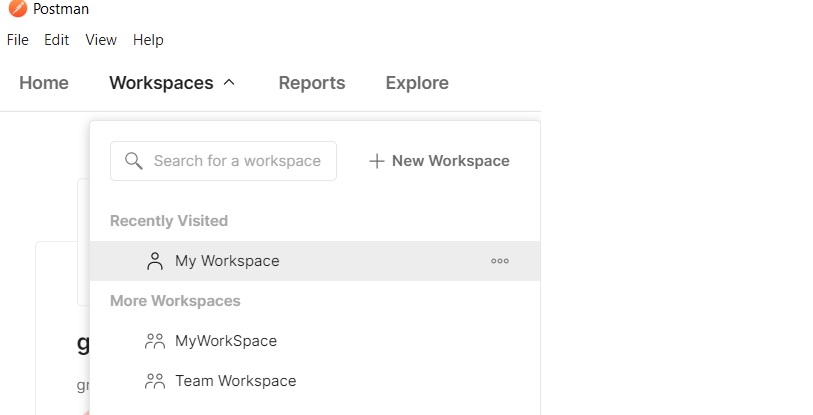Click the personal workspace icon for My Workspace
The height and width of the screenshot is (415, 813).
tap(155, 261)
